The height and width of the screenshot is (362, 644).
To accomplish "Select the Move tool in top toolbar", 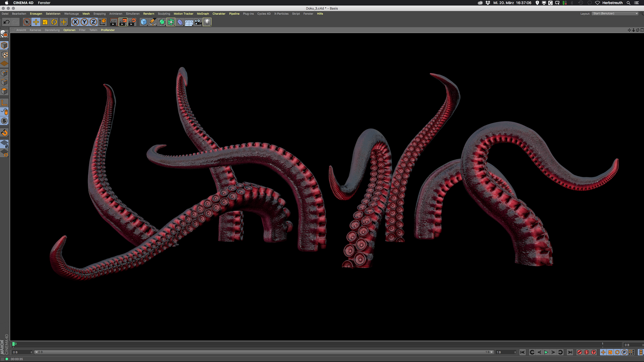I will click(36, 22).
